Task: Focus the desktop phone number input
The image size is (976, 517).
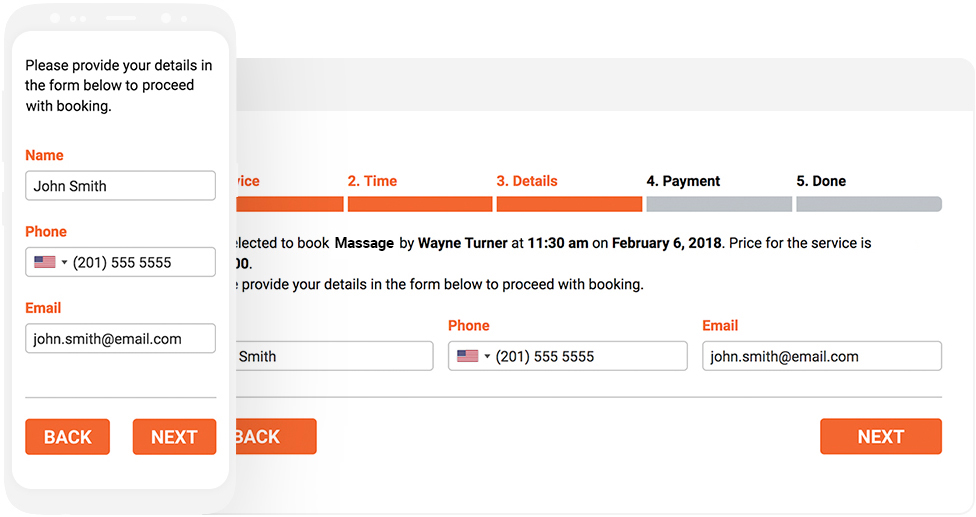Action: (568, 356)
